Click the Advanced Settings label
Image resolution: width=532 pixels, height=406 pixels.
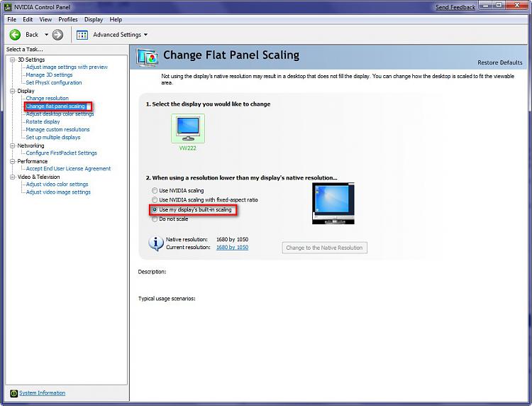(117, 35)
